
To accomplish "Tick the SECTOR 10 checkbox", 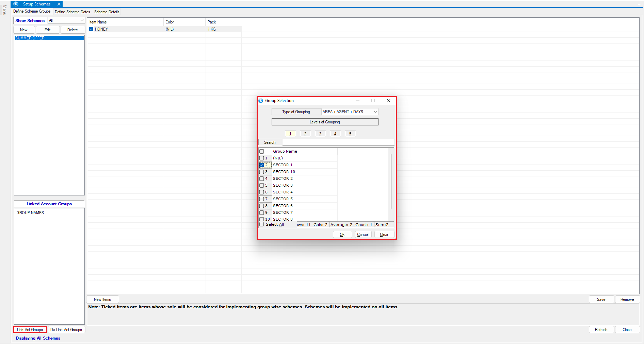I will tap(262, 172).
